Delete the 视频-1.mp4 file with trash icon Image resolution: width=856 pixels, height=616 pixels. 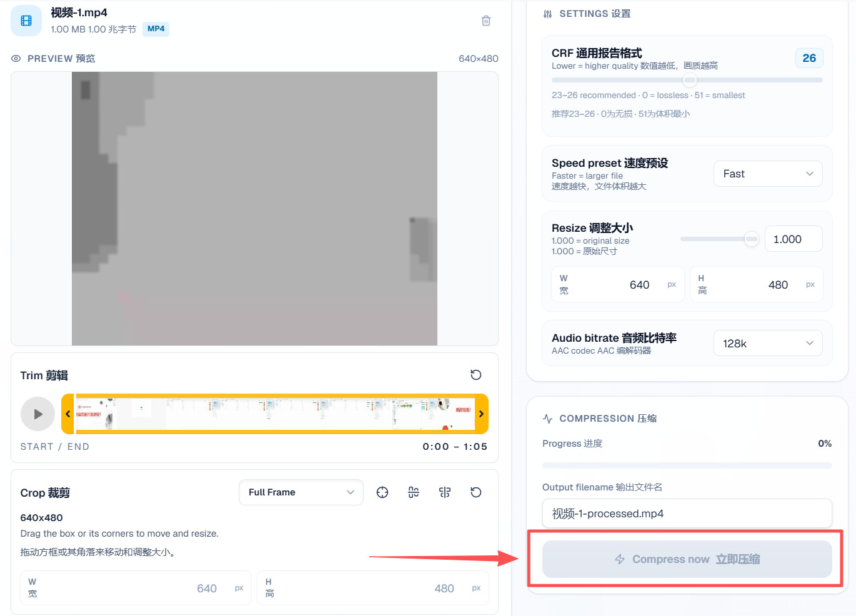pyautogui.click(x=486, y=21)
